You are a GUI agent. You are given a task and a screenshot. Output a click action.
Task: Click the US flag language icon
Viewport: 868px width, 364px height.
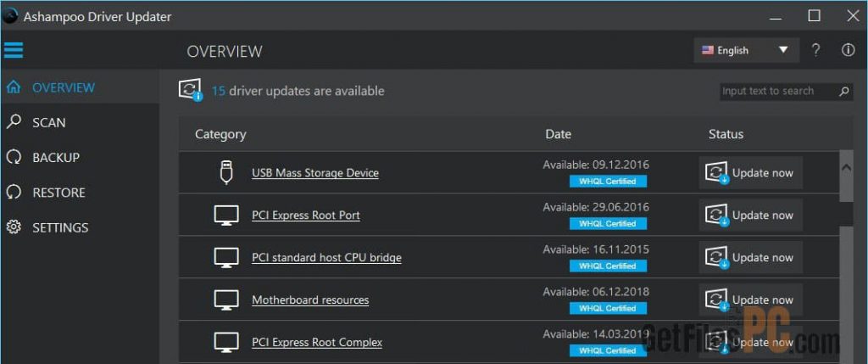point(708,50)
